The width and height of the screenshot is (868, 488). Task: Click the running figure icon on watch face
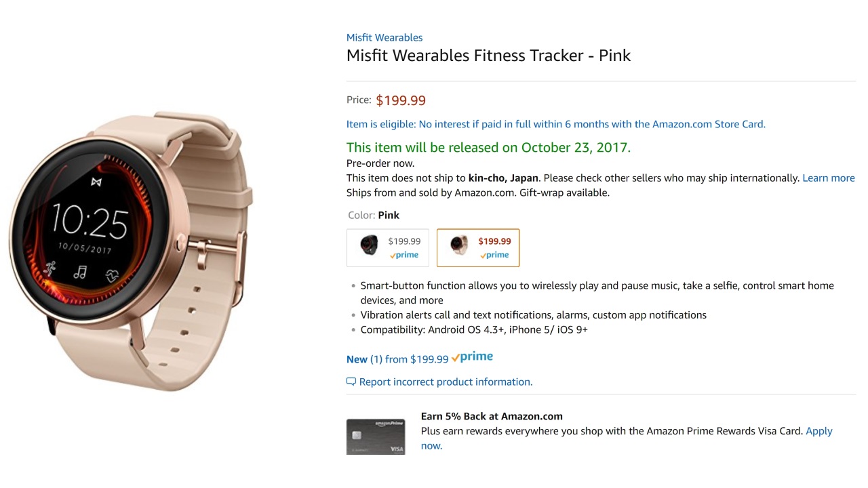[50, 268]
